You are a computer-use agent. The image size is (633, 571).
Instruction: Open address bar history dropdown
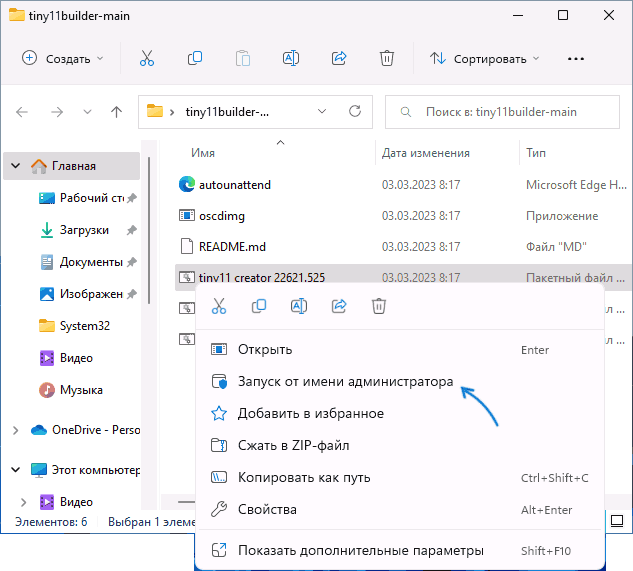tap(322, 111)
